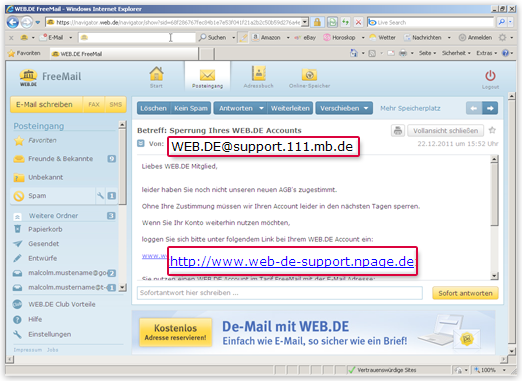This screenshot has height=381, width=522.
Task: Open the Start home icon
Action: click(x=156, y=77)
